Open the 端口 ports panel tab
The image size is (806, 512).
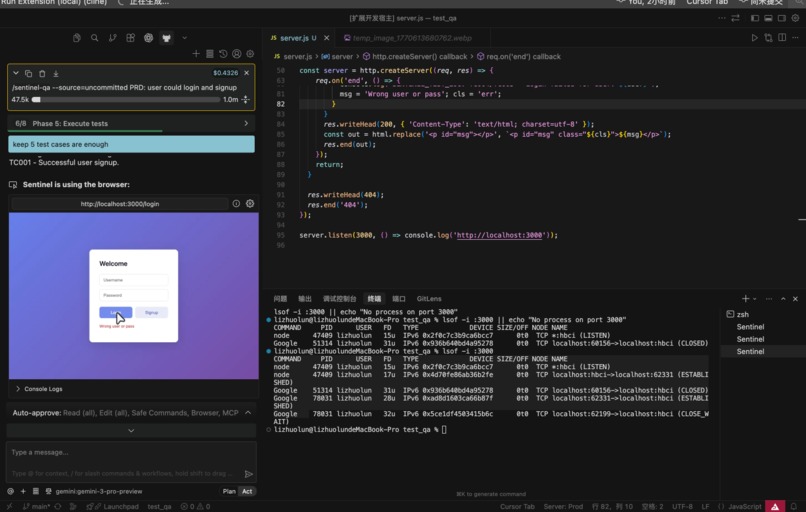(x=399, y=299)
